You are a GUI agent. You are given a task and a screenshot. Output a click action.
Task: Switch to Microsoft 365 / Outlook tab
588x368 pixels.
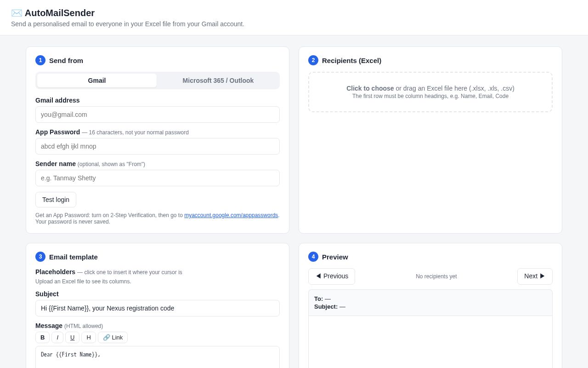click(218, 80)
